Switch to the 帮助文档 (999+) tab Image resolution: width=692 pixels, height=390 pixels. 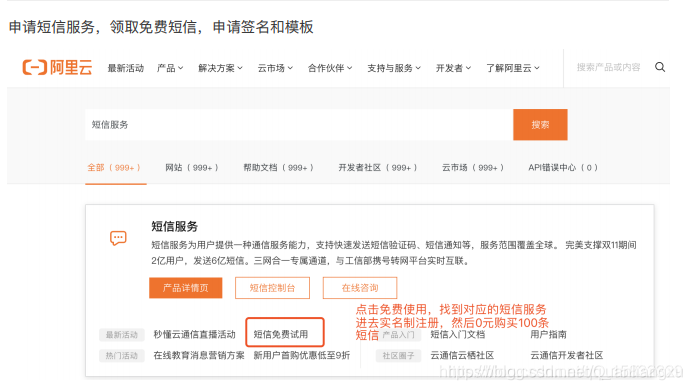click(x=278, y=168)
